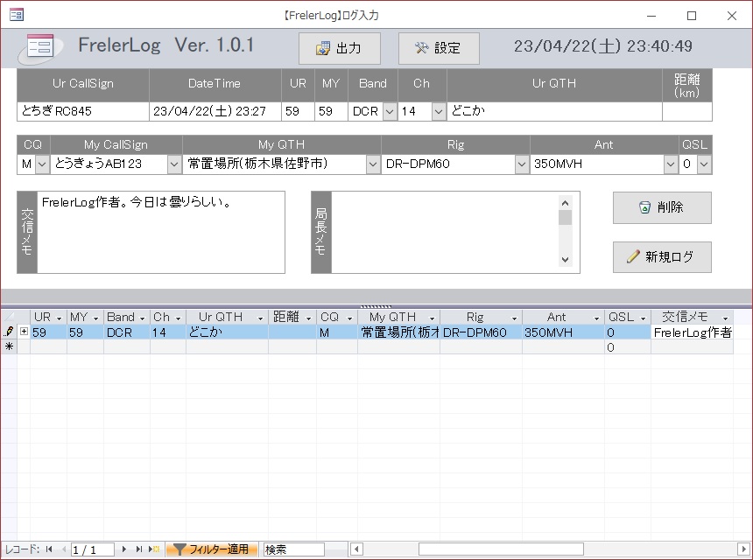Click the horizontal scrollbar thumb
The width and height of the screenshot is (753, 560).
point(501,549)
